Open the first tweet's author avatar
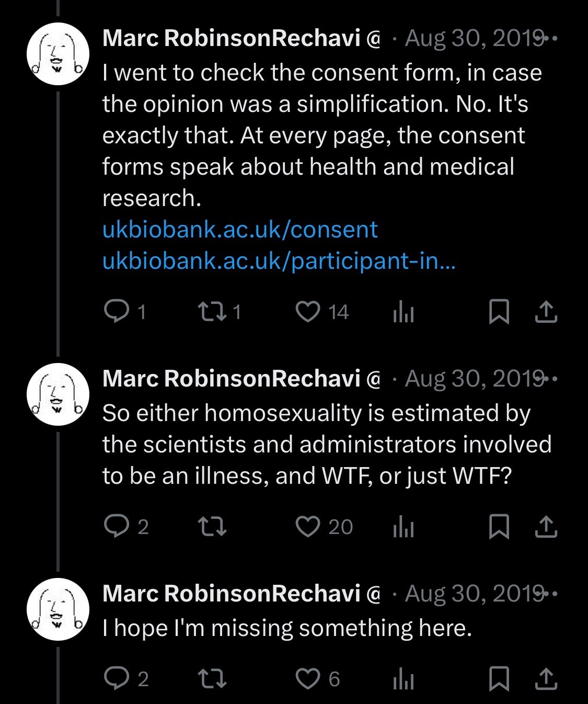This screenshot has width=588, height=704. tap(57, 54)
